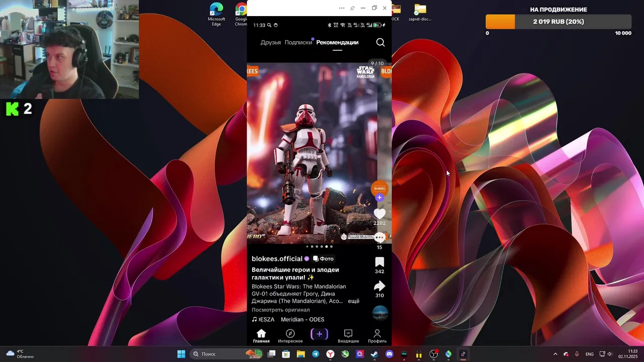
Task: Show hidden system tray icons
Action: (555, 354)
